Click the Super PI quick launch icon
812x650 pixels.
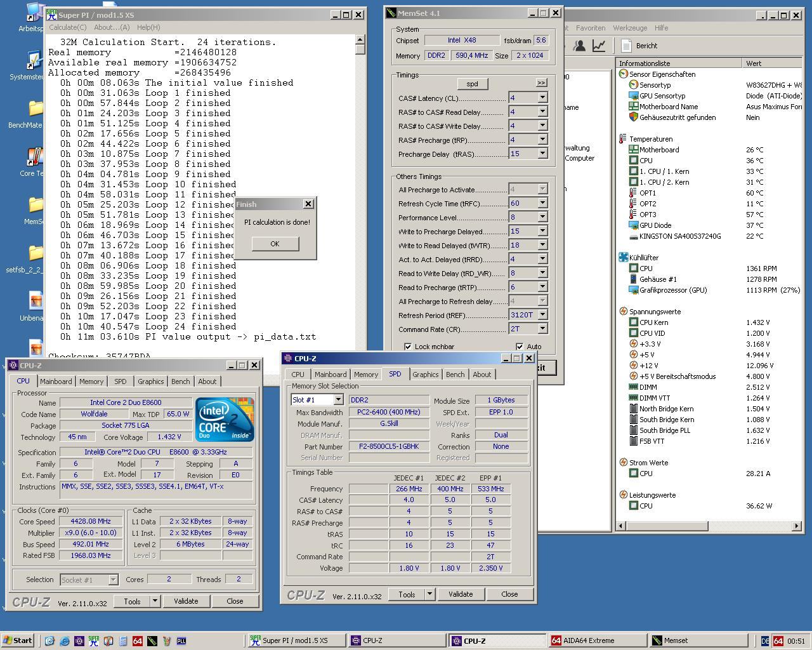click(93, 641)
